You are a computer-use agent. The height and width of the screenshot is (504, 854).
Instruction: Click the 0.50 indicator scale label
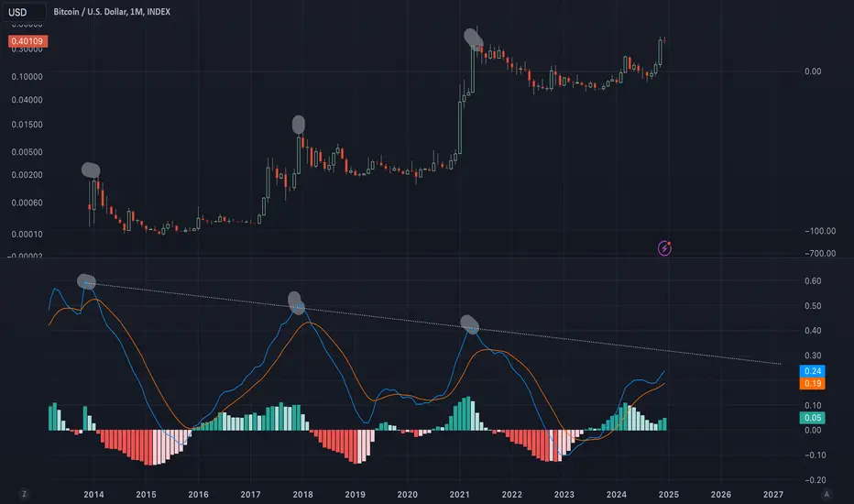pyautogui.click(x=813, y=306)
